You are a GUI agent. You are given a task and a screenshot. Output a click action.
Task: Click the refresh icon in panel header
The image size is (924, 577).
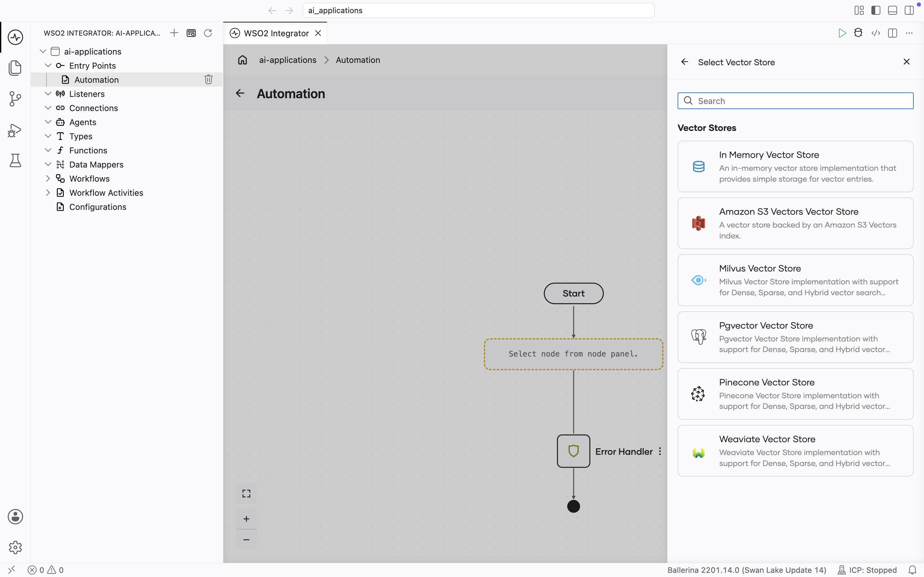pyautogui.click(x=208, y=33)
